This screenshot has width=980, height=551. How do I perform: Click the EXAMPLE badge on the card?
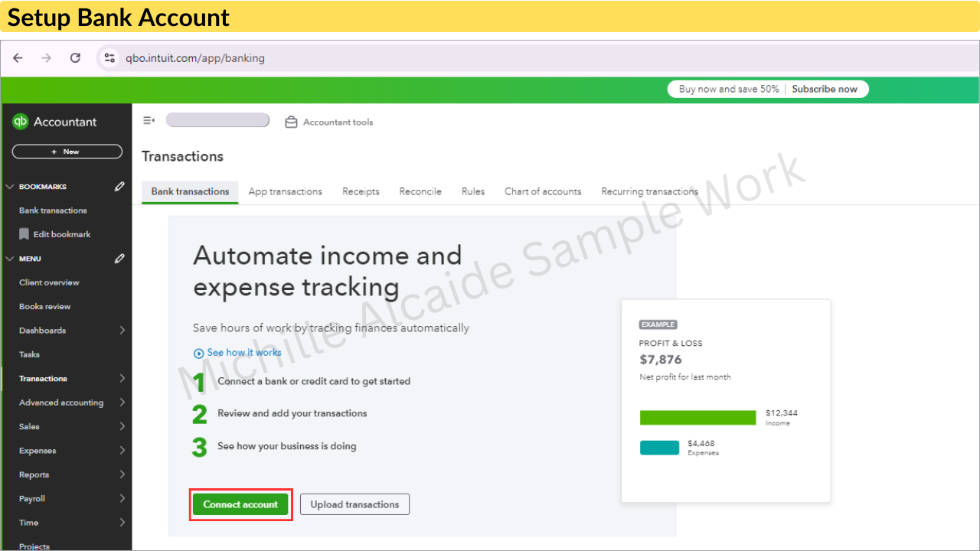click(658, 324)
